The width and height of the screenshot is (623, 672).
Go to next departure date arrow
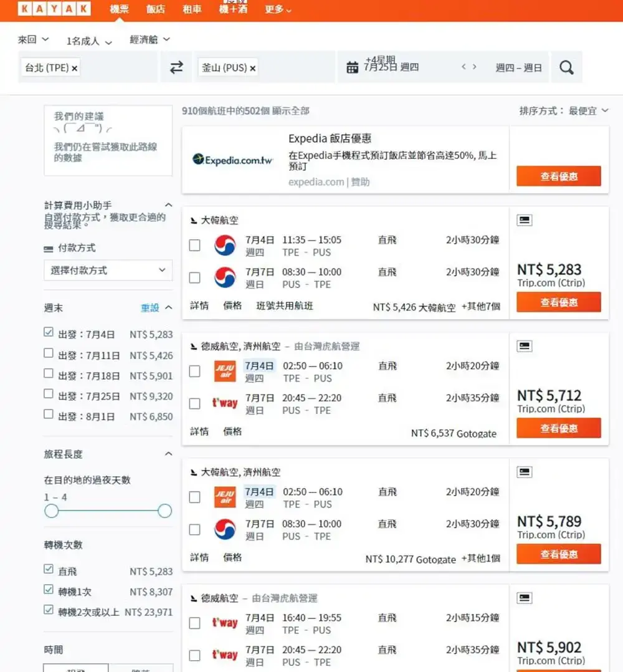475,67
